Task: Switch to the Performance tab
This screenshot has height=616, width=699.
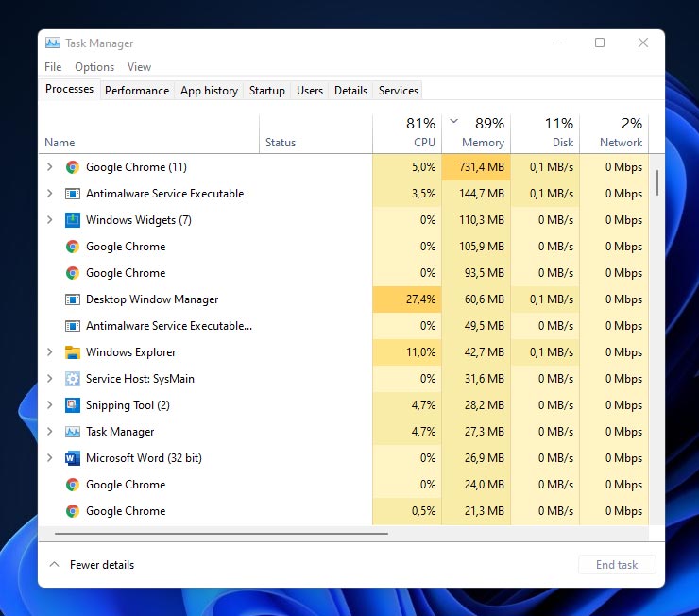Action: click(x=137, y=91)
